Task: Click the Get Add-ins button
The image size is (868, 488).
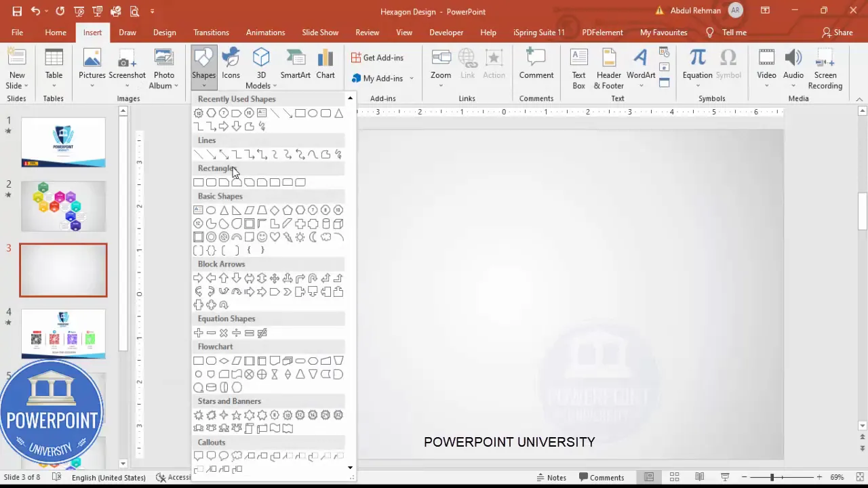Action: (x=377, y=58)
